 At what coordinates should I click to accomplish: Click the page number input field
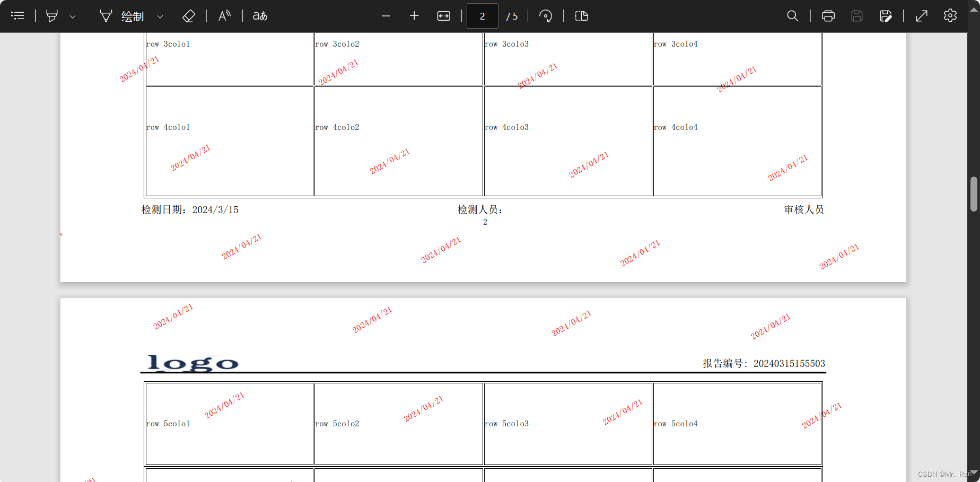click(x=482, y=16)
